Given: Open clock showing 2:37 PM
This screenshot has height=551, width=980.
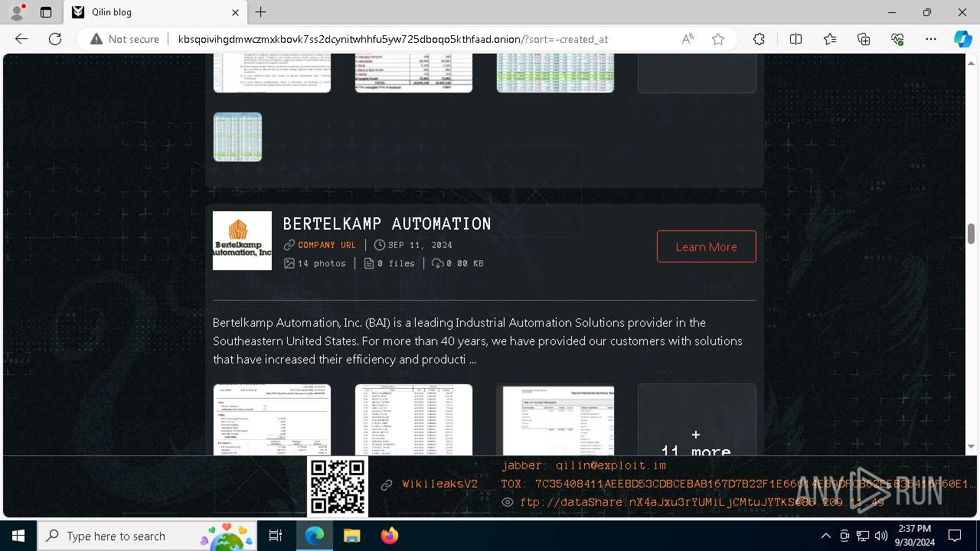Looking at the screenshot, I should point(914,536).
